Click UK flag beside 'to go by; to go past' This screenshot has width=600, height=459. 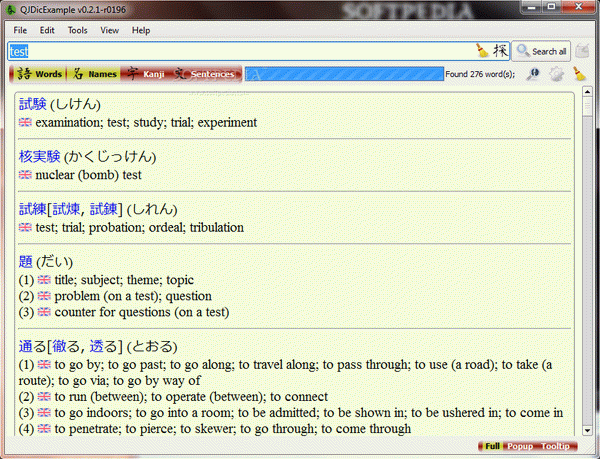[44, 365]
